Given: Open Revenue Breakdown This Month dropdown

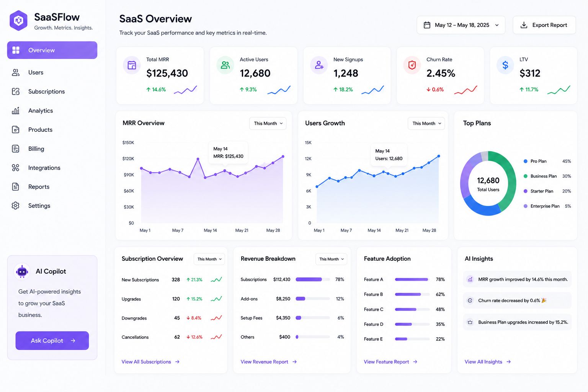Looking at the screenshot, I should click(x=331, y=259).
